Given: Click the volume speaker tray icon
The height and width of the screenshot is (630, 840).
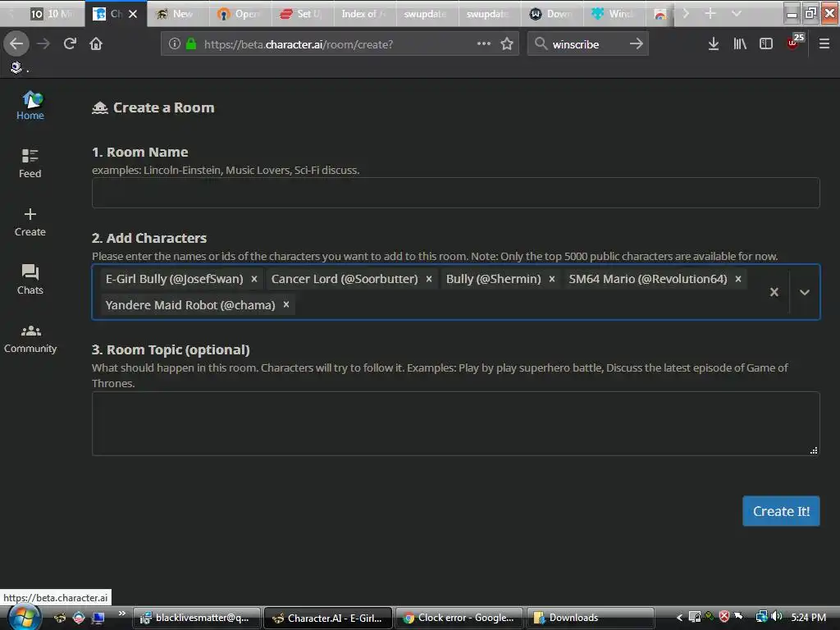Looking at the screenshot, I should (776, 617).
